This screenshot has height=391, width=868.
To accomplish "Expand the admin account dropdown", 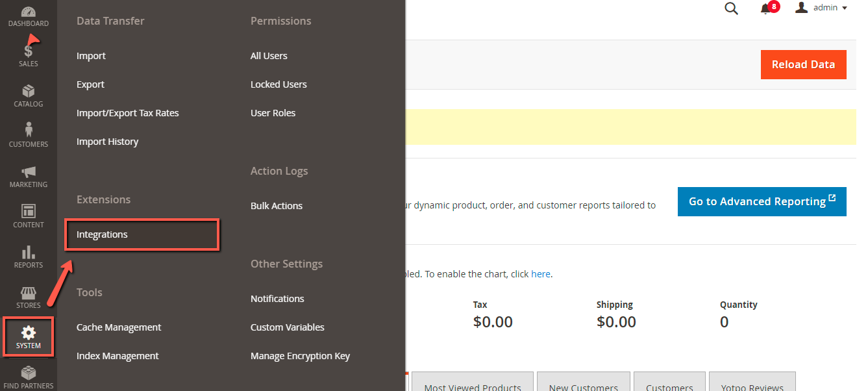I will pyautogui.click(x=821, y=8).
